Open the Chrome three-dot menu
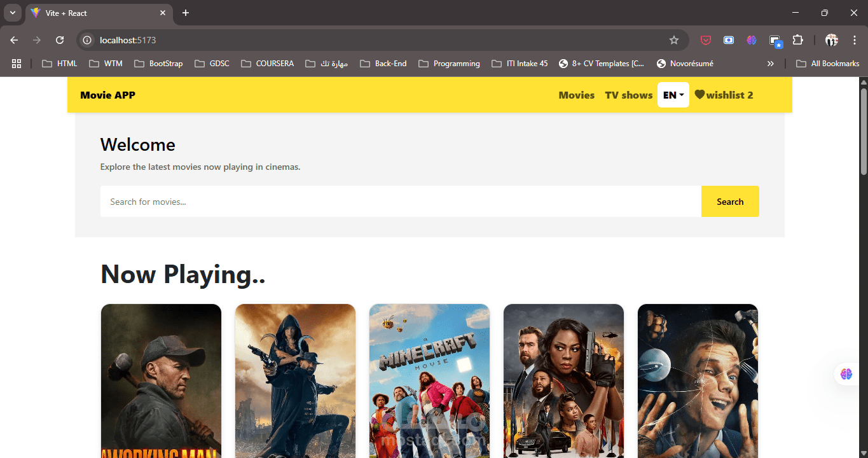Image resolution: width=868 pixels, height=458 pixels. (855, 40)
